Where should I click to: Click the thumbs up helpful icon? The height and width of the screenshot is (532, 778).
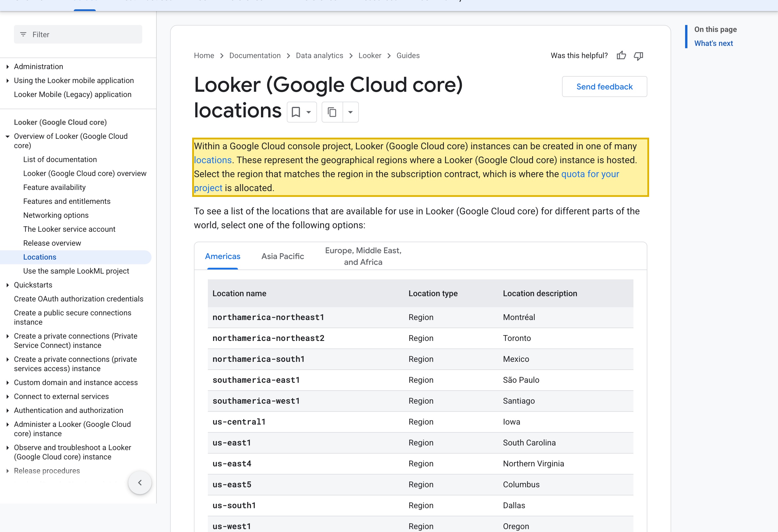point(621,55)
